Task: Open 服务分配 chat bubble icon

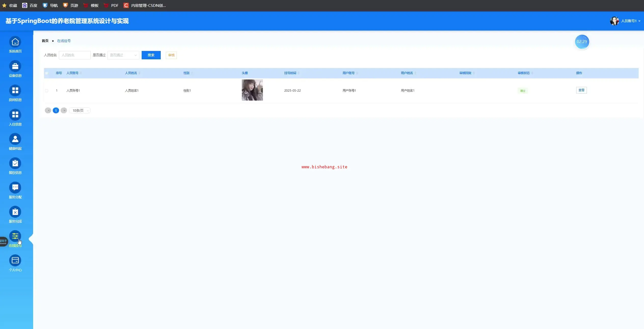Action: [x=15, y=188]
